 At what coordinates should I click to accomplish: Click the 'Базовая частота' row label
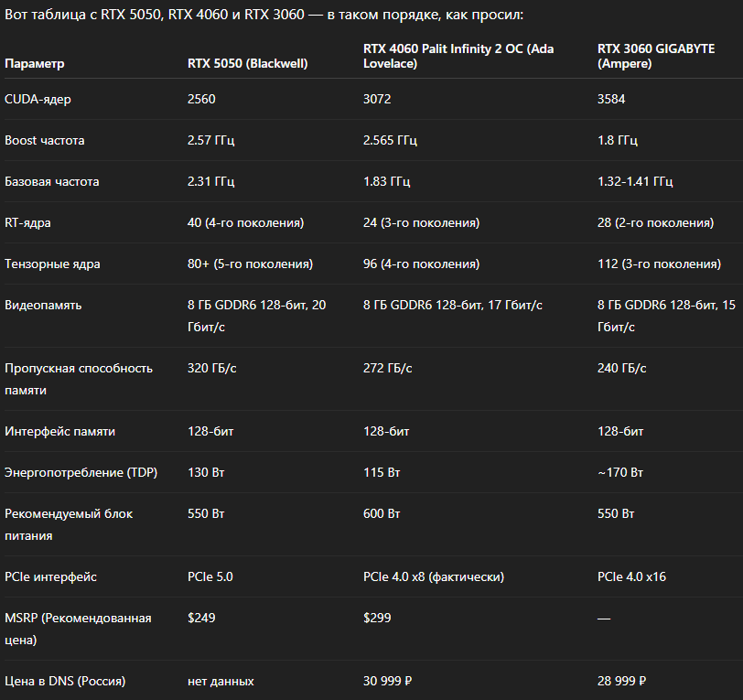52,181
